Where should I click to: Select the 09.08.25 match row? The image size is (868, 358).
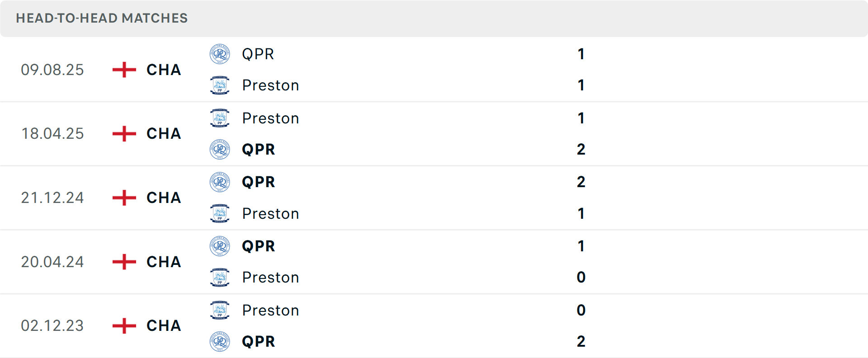(407, 70)
